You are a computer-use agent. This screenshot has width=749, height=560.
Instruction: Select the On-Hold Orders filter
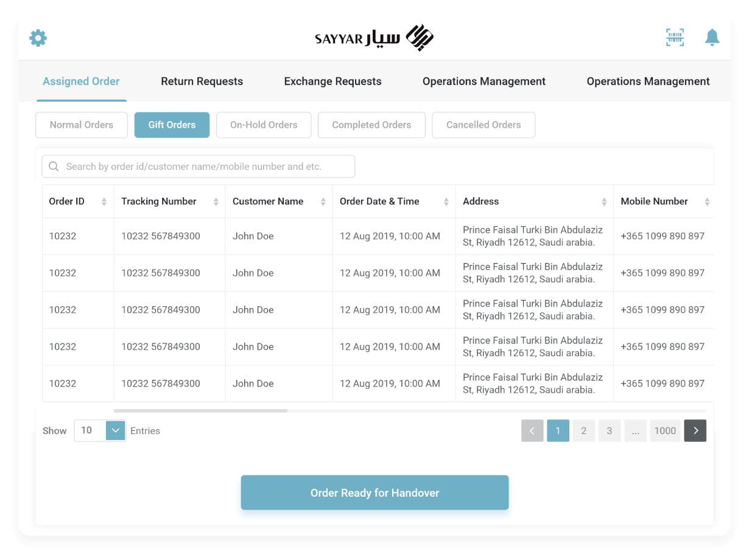pyautogui.click(x=264, y=125)
